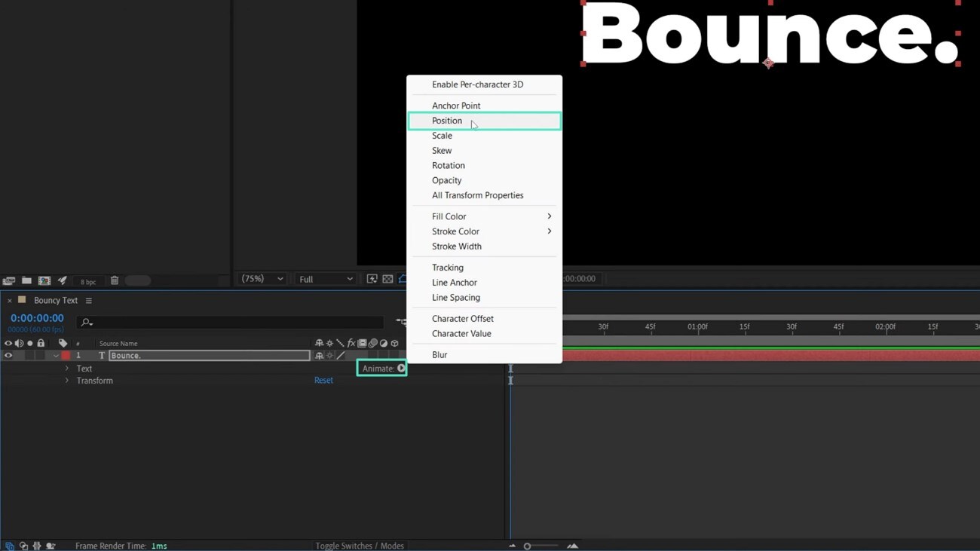Click the Source Name column header
The image size is (980, 551).
click(x=118, y=344)
